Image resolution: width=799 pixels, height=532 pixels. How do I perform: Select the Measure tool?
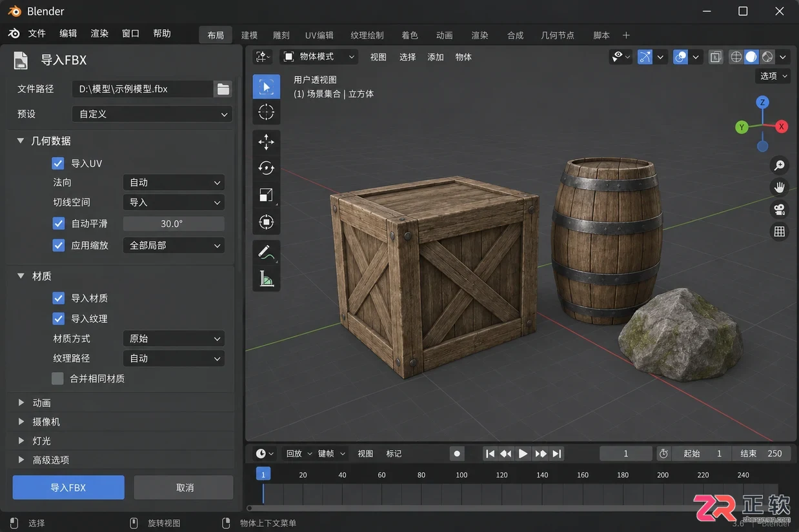click(x=266, y=279)
